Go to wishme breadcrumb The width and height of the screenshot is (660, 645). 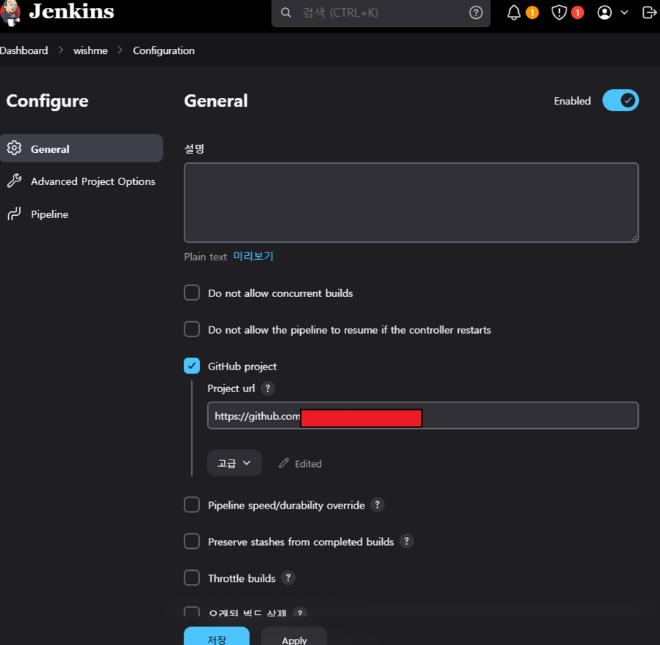click(x=90, y=51)
